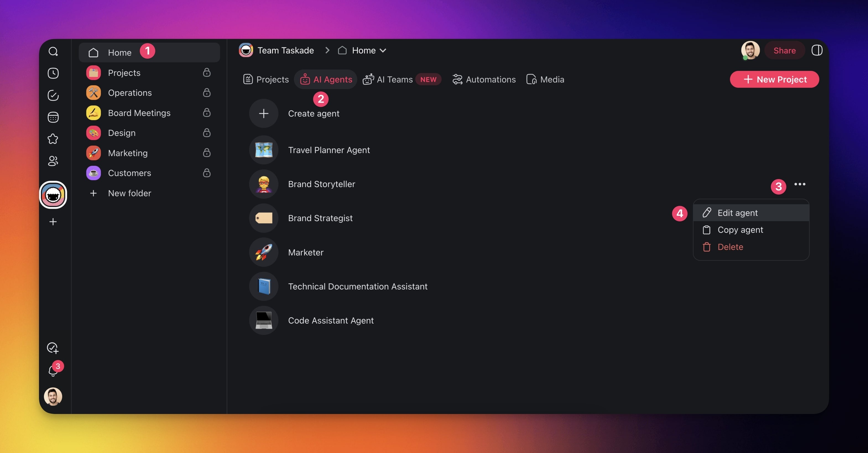This screenshot has width=868, height=453.
Task: Open the My Tasks checkmark icon
Action: [53, 95]
